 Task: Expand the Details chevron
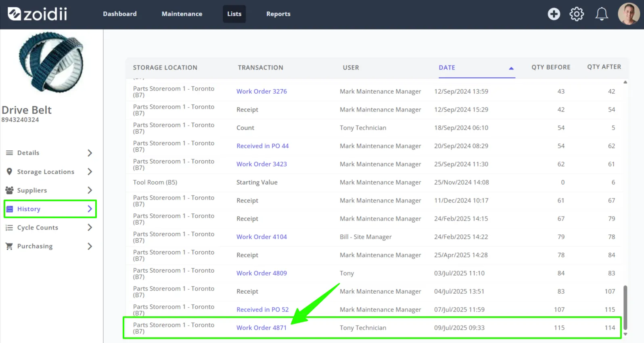[x=90, y=153]
